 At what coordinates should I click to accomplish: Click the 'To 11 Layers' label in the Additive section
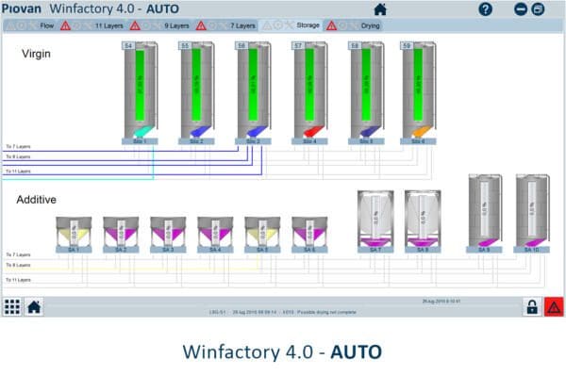click(18, 280)
